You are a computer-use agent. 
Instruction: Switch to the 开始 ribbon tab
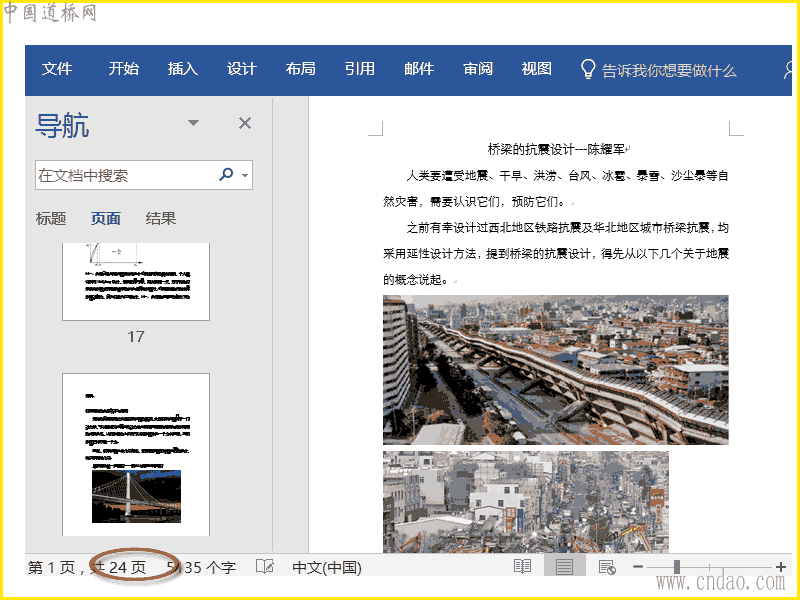pos(123,69)
